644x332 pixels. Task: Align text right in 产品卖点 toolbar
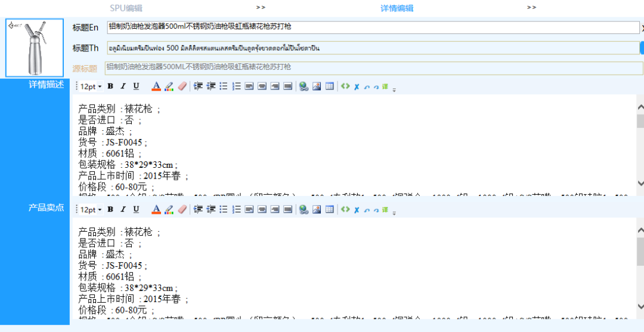coord(275,210)
